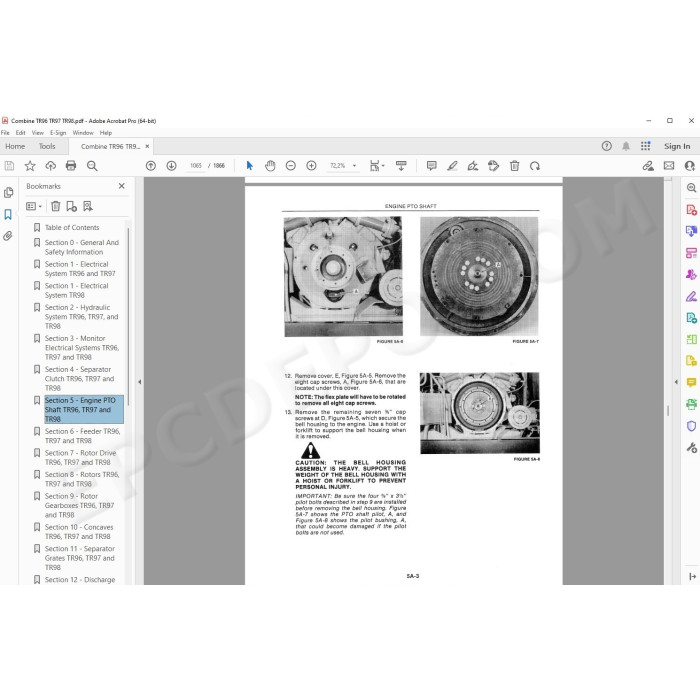Screen dimensions: 700x700
Task: Open the View menu
Action: pos(38,133)
